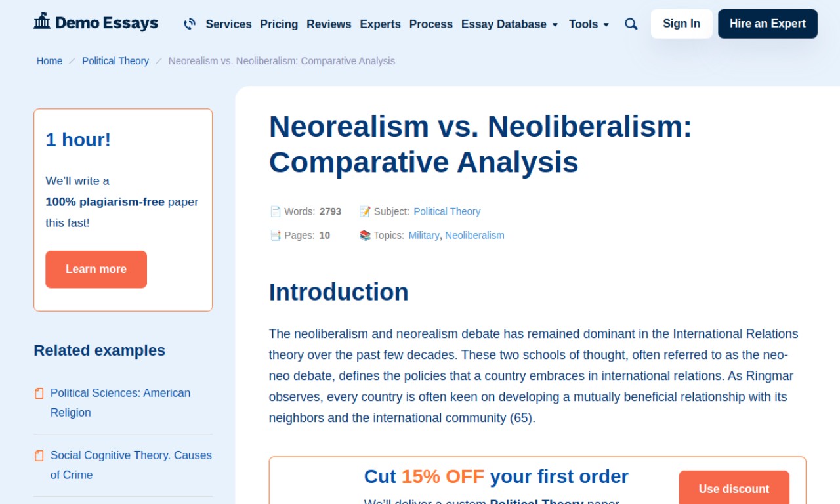Click the Sign In button
The height and width of the screenshot is (504, 840).
[681, 24]
